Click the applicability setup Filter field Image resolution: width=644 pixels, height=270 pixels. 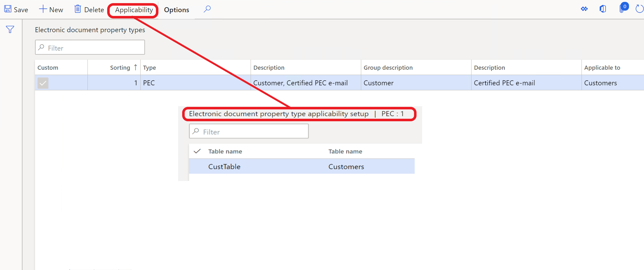249,131
